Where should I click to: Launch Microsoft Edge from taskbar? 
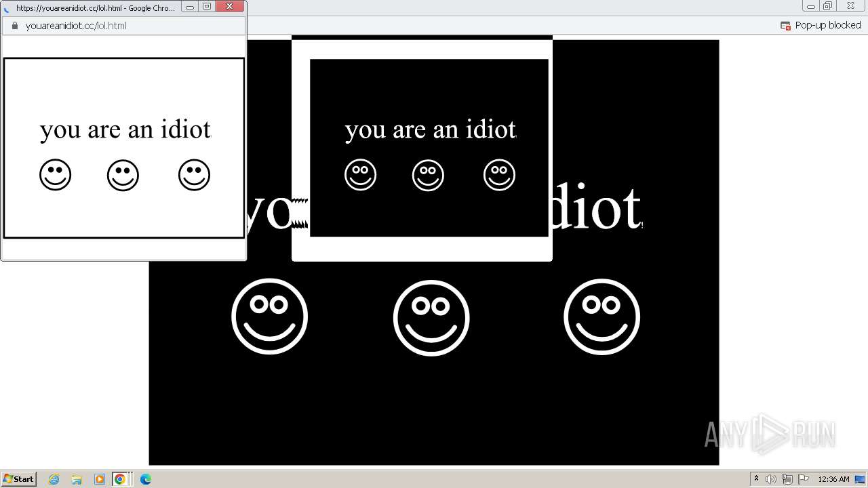145,479
